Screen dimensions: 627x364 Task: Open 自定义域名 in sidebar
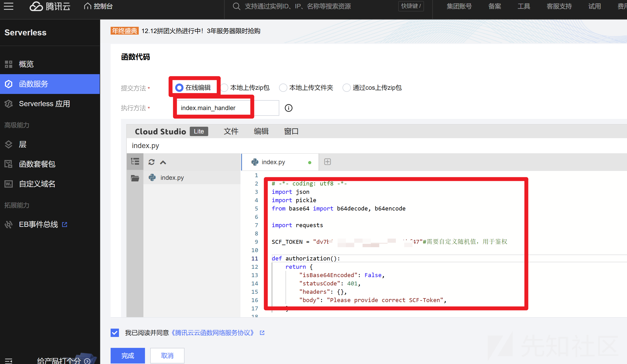(x=50, y=184)
